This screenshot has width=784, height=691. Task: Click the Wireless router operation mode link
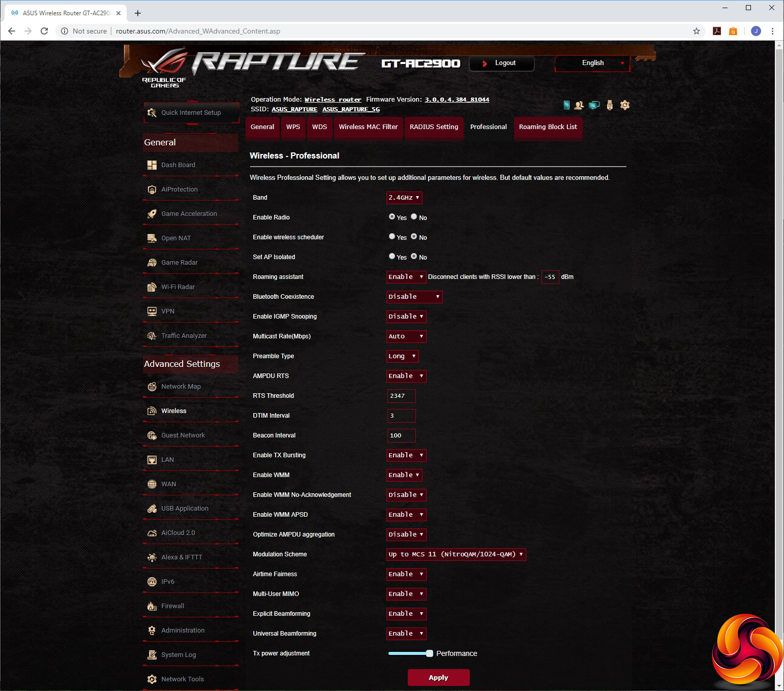pyautogui.click(x=333, y=100)
